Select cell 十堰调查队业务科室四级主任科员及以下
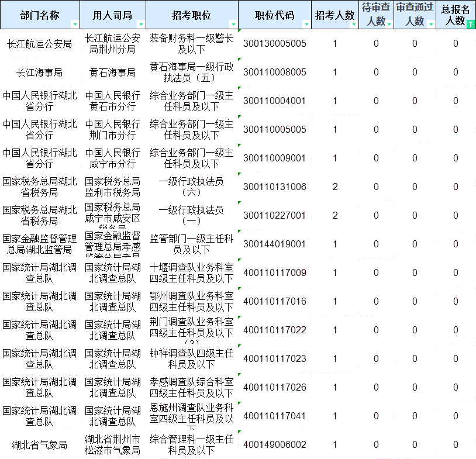476x459 pixels. point(192,272)
